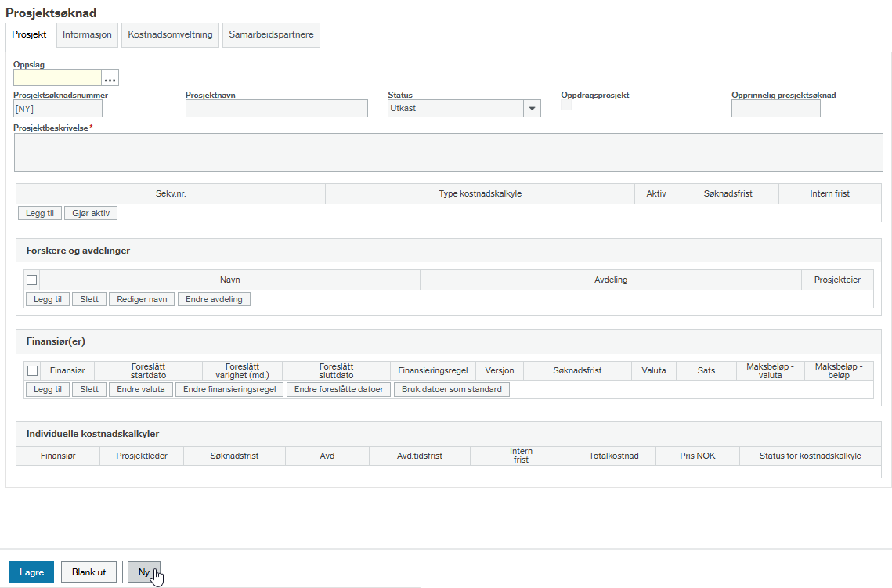892x588 pixels.
Task: Click the Versjon column header
Action: [500, 371]
